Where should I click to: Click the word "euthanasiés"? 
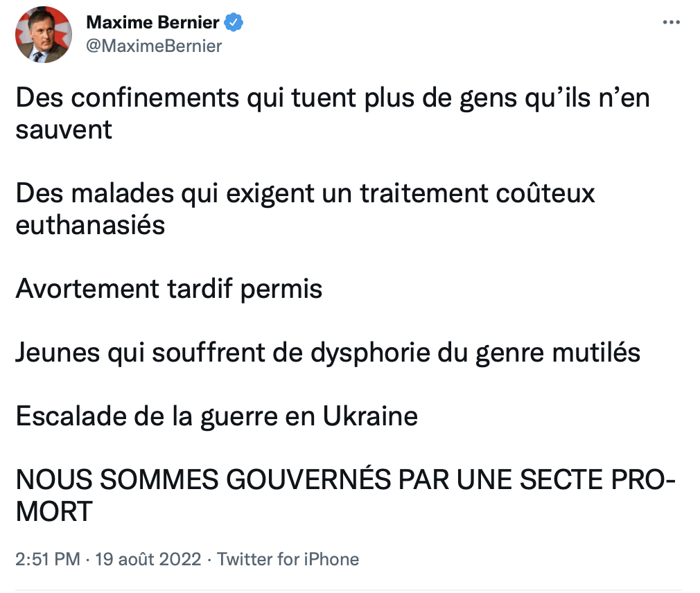point(90,225)
